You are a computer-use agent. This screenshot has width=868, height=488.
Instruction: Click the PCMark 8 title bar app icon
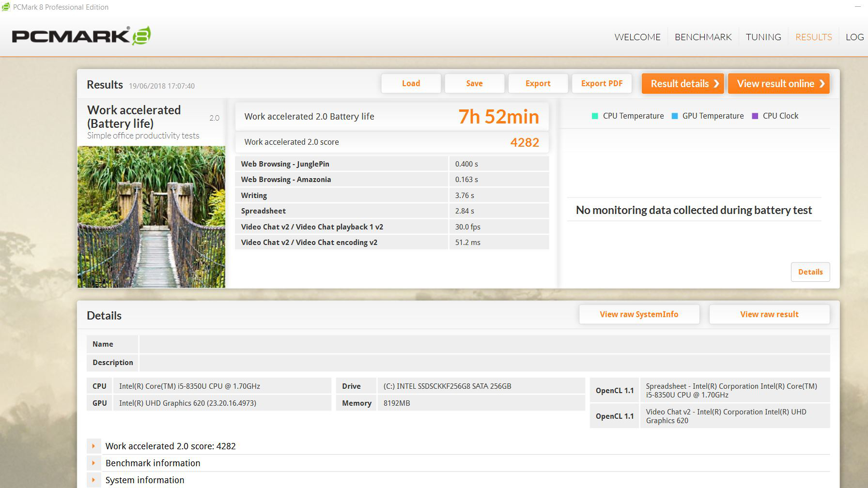5,7
